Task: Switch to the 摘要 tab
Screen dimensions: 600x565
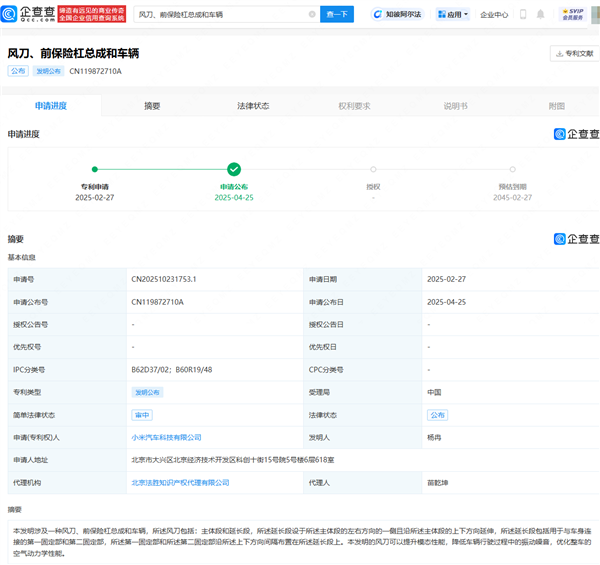Action: 152,105
